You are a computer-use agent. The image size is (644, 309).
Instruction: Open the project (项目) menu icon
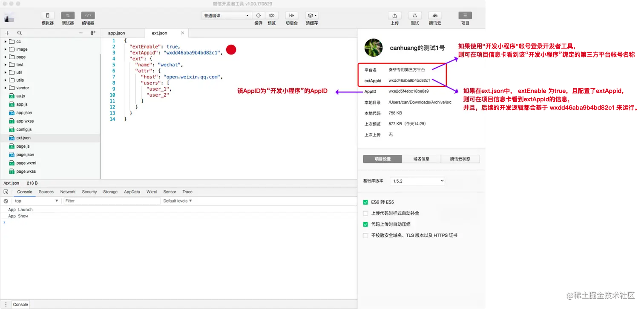465,15
